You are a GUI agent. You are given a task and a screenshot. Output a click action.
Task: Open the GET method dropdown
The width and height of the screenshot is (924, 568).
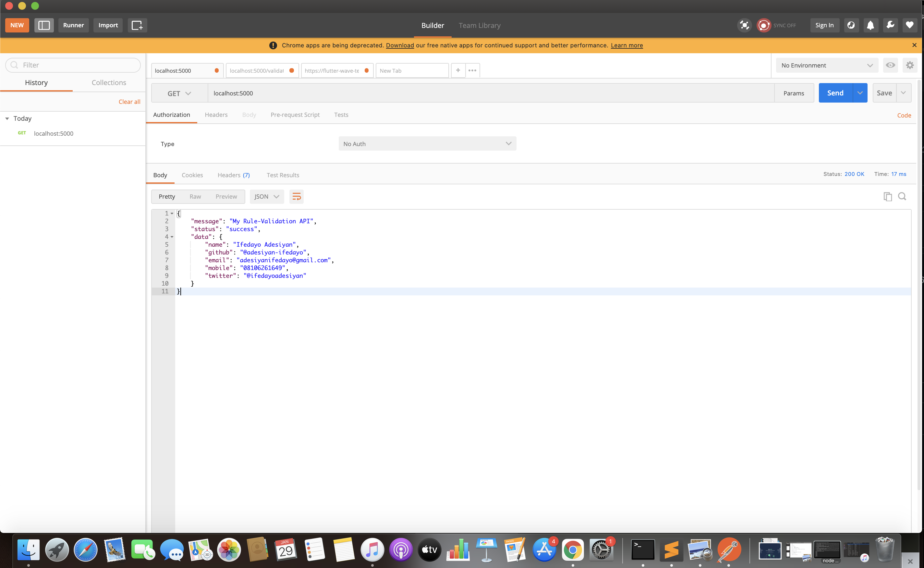point(179,93)
